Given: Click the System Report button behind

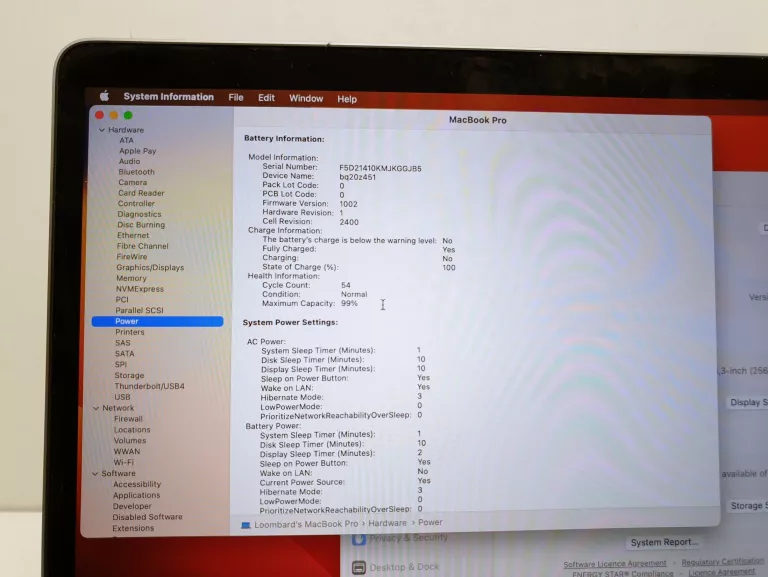Looking at the screenshot, I should 664,543.
